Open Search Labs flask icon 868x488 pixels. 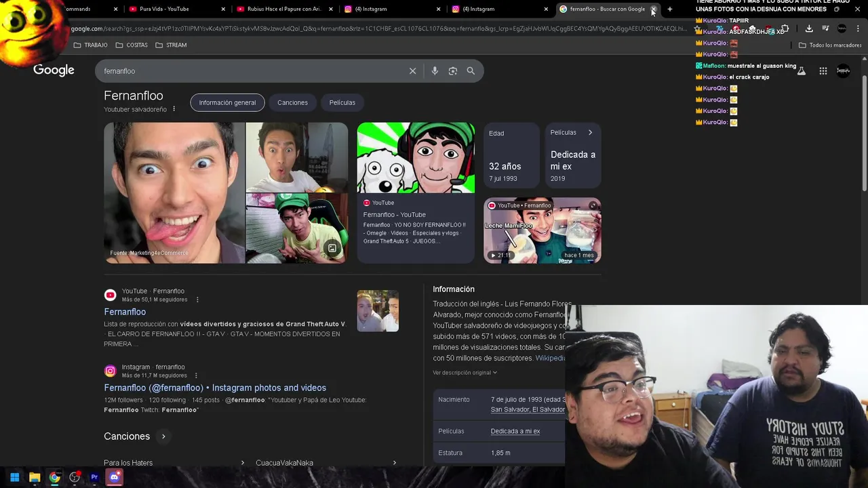tap(801, 70)
